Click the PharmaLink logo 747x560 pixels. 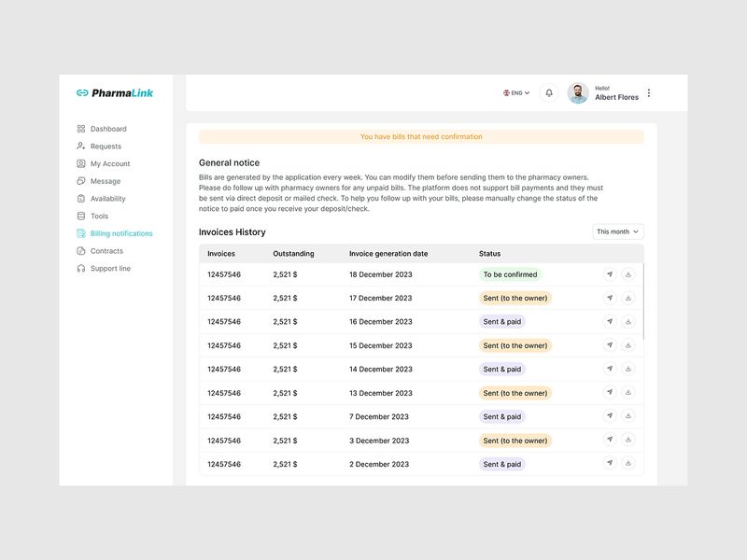click(115, 92)
